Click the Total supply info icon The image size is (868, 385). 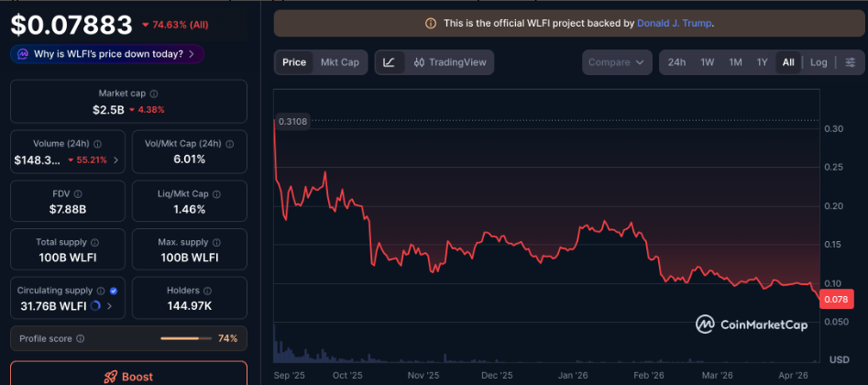[94, 242]
